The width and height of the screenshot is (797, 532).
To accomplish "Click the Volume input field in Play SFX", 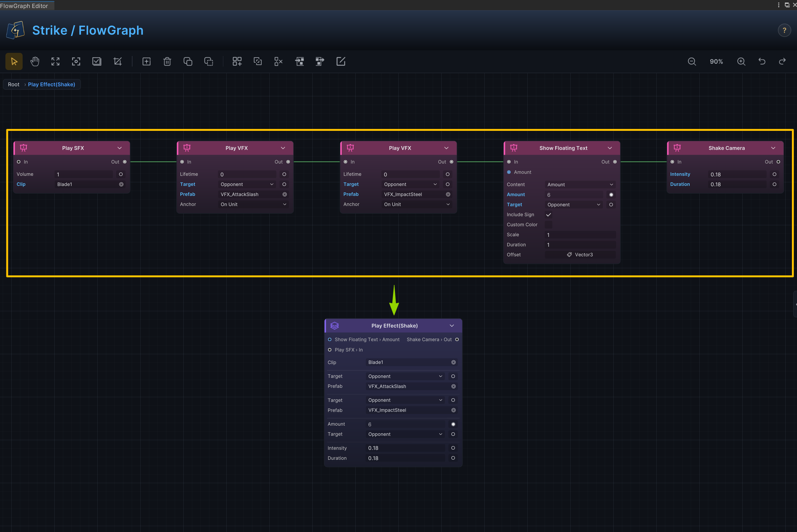I will tap(83, 174).
